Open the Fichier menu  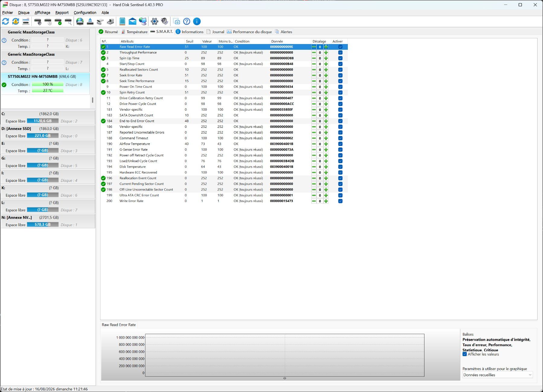click(8, 13)
